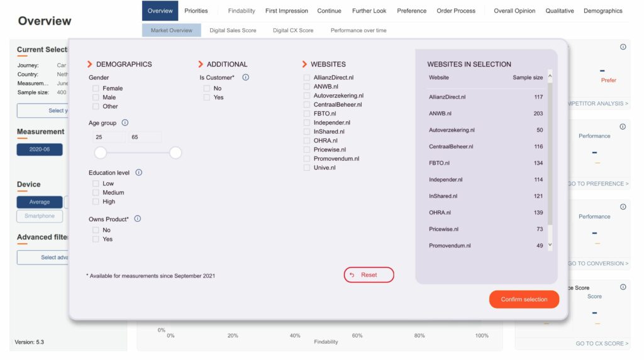Open Owns Product info icon
The width and height of the screenshot is (644, 360).
(138, 219)
